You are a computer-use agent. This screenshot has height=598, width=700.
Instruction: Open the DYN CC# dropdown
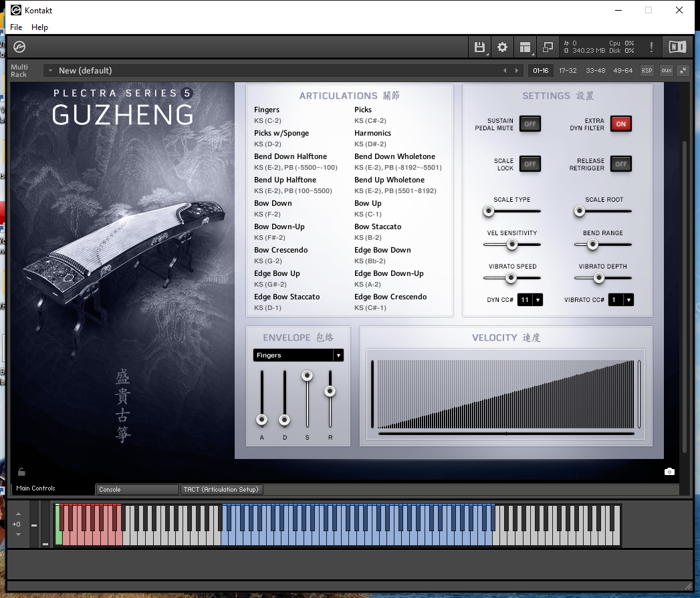530,300
